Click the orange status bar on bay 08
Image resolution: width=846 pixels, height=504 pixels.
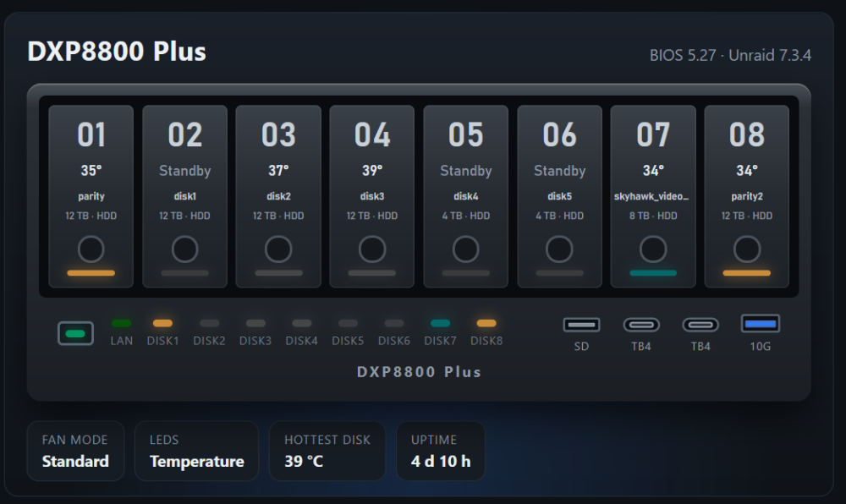pos(747,273)
